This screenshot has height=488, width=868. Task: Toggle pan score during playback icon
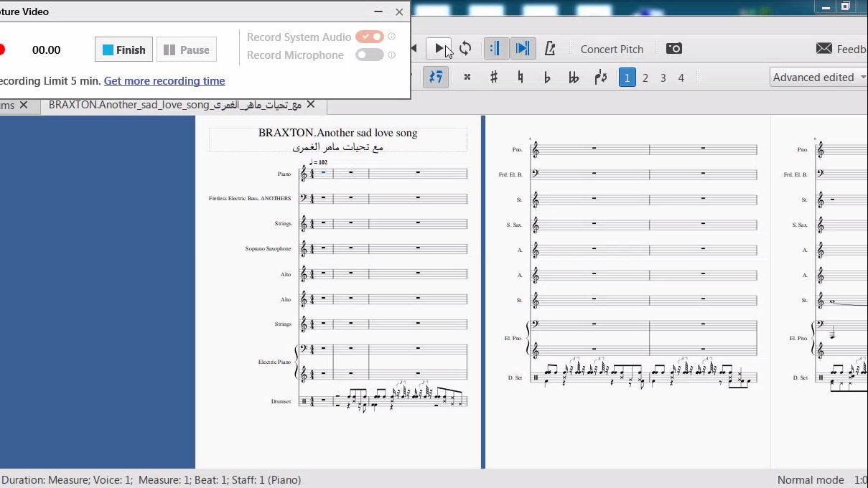523,49
